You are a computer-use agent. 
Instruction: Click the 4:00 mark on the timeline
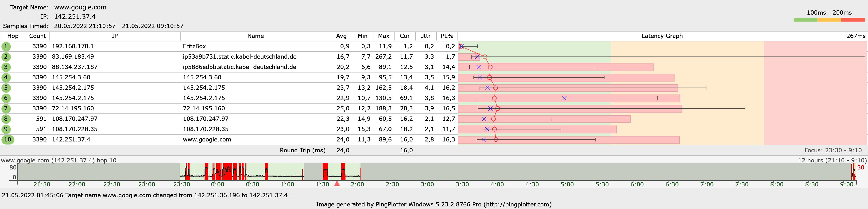pyautogui.click(x=497, y=184)
